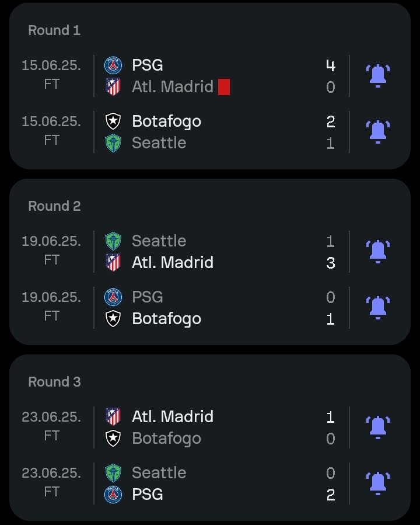The width and height of the screenshot is (420, 525).
Task: Toggle notification bell for PSG vs Atl. Madrid
Action: tap(378, 76)
